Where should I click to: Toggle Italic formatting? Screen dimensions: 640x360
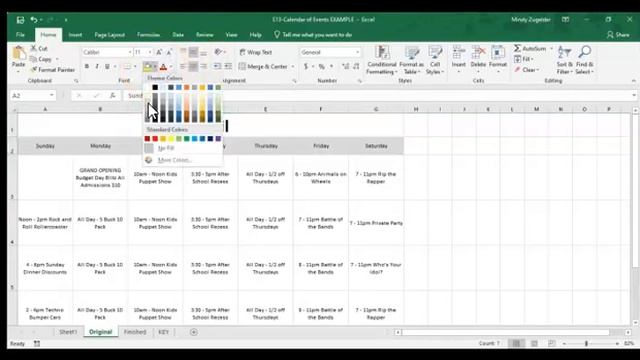[x=97, y=67]
